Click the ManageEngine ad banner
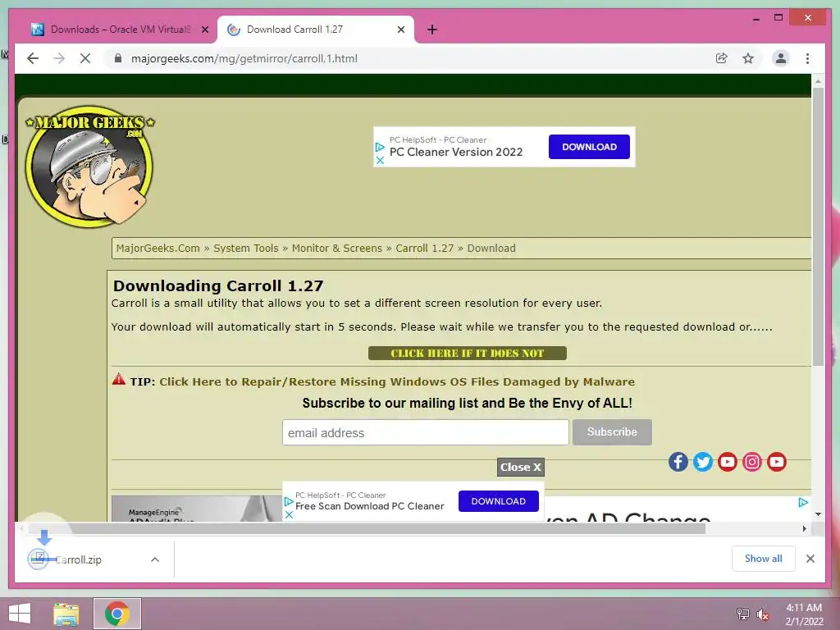Image resolution: width=840 pixels, height=630 pixels. tap(197, 509)
